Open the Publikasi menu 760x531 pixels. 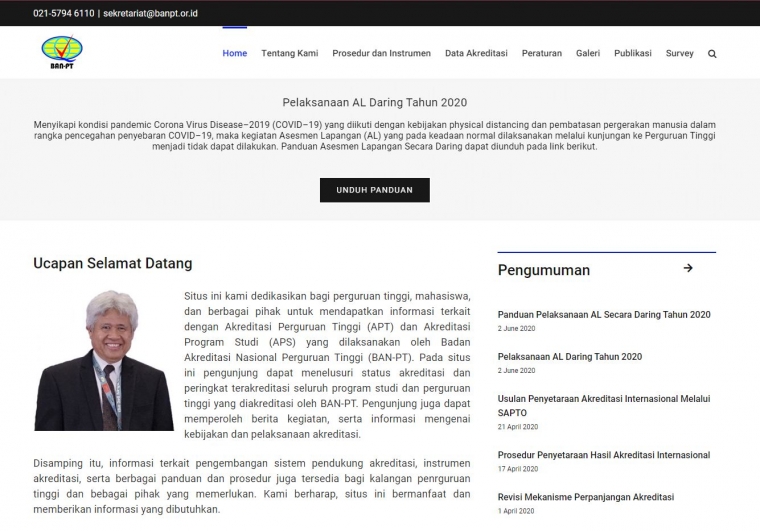(x=633, y=53)
